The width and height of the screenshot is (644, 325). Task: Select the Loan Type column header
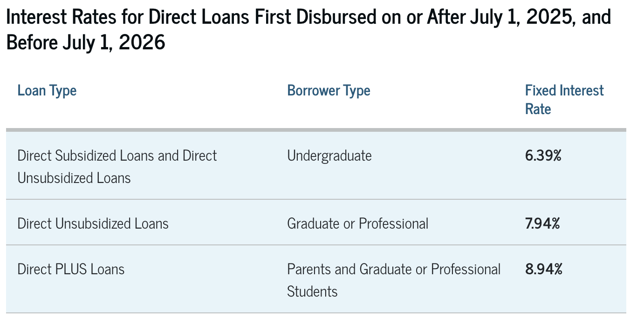click(47, 90)
